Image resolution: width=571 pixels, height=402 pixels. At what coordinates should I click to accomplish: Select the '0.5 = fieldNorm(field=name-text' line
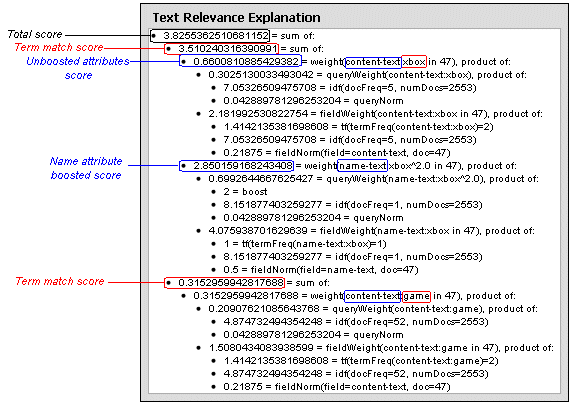coord(320,270)
